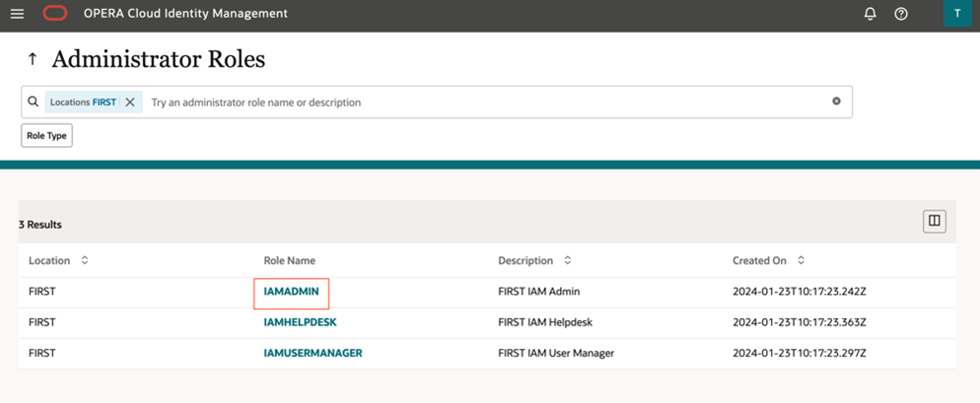Open the hamburger navigation menu

click(17, 13)
